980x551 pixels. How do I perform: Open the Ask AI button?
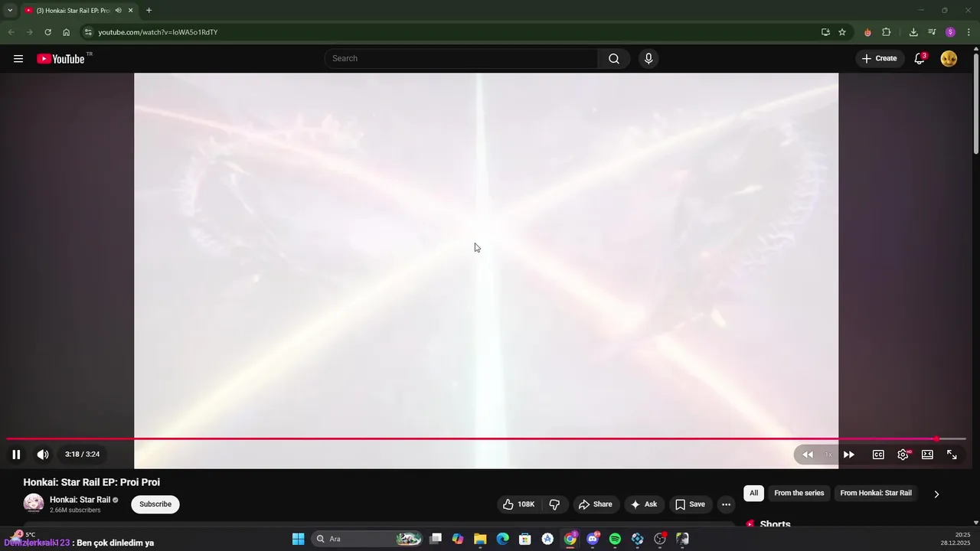coord(643,504)
